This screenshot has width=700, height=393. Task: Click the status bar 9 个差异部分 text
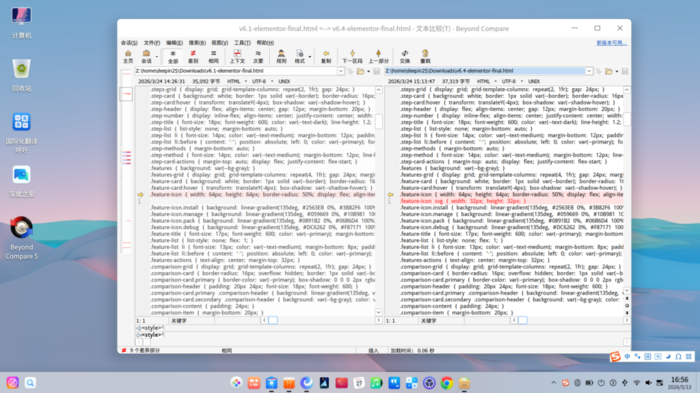[x=145, y=351]
